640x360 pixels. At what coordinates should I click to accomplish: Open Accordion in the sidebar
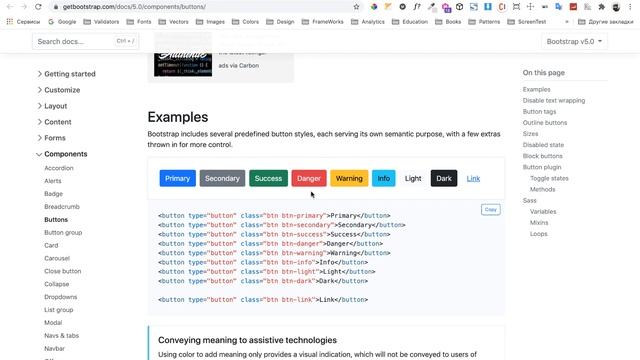pyautogui.click(x=59, y=168)
